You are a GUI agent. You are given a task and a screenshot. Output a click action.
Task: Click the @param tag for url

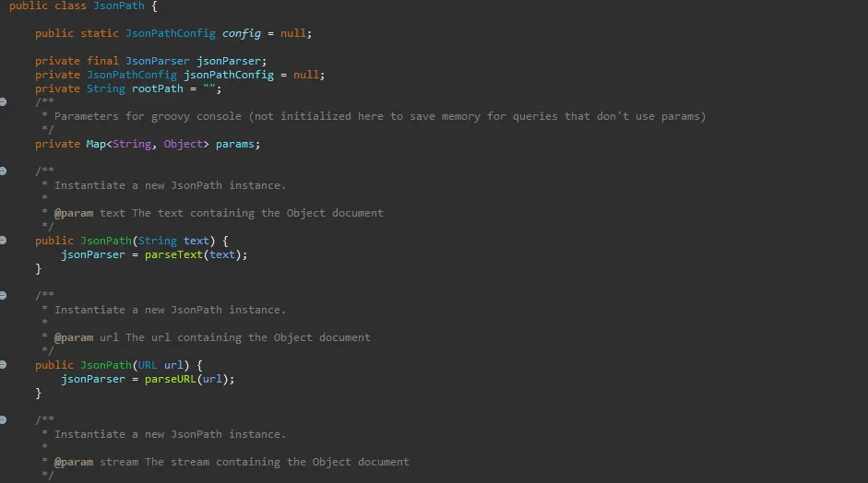(x=74, y=337)
